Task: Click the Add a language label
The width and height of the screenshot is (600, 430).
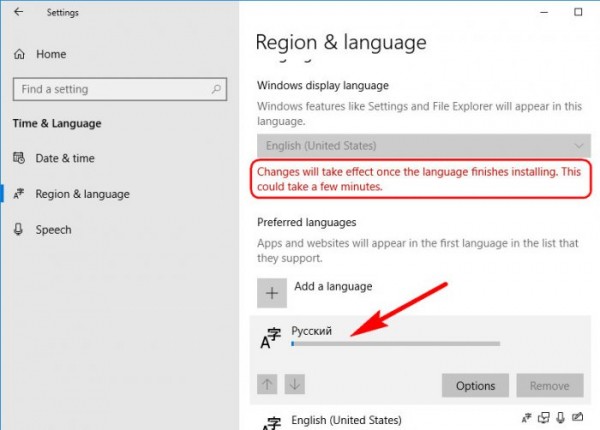Action: click(x=333, y=286)
